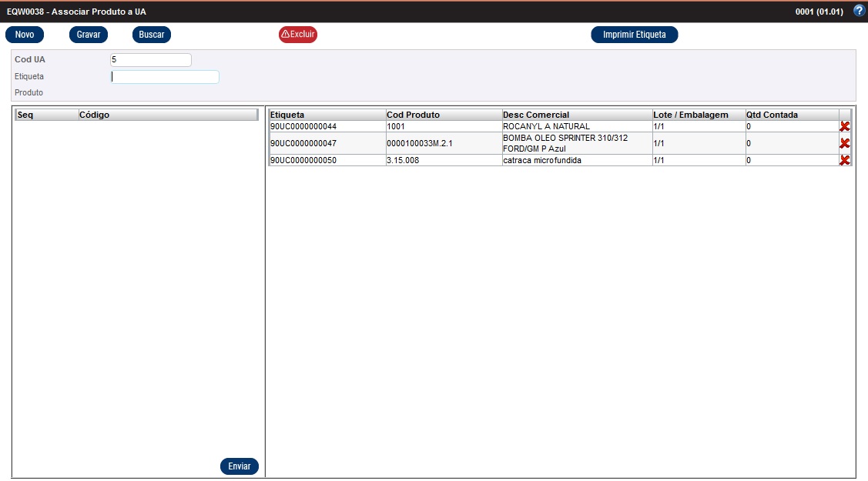
Task: Click the blue help question mark icon
Action: pos(859,11)
